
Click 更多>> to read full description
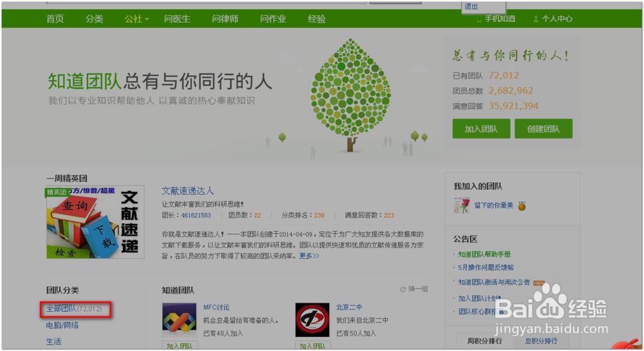click(309, 256)
